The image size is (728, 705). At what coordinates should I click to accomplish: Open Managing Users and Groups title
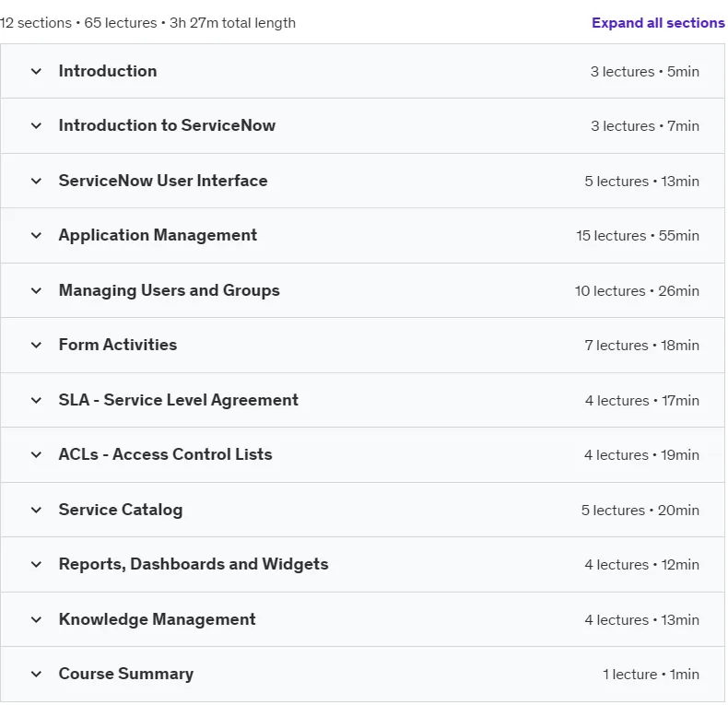169,290
